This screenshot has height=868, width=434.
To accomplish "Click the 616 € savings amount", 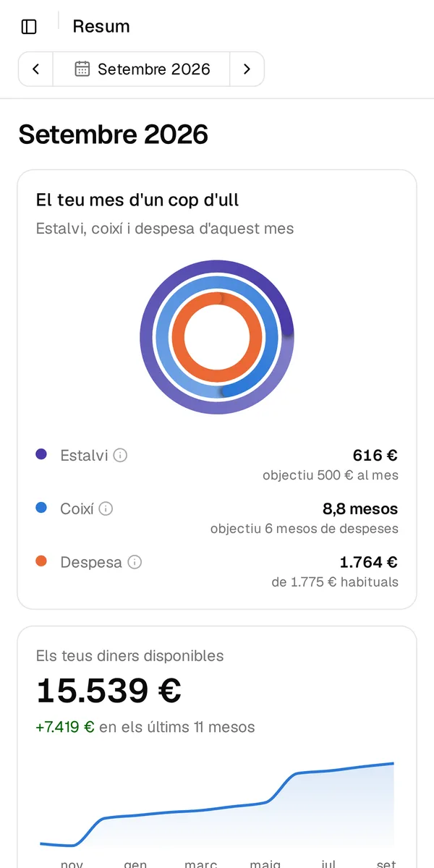I will [x=375, y=456].
